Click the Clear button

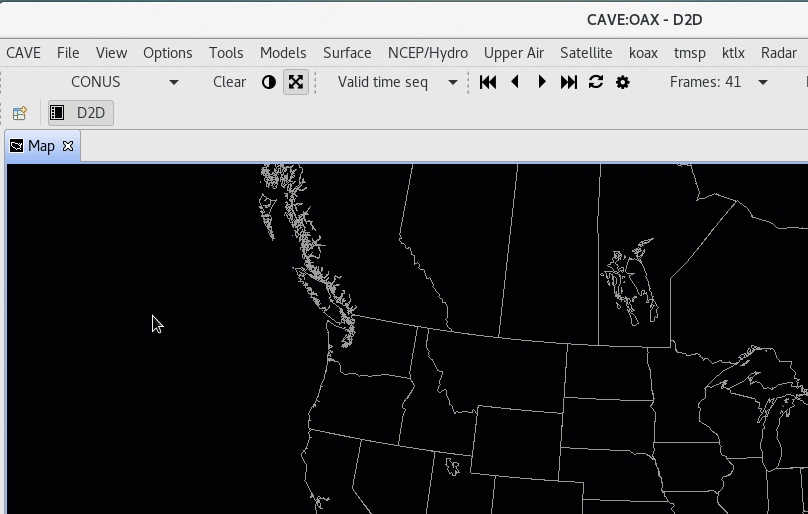tap(229, 82)
